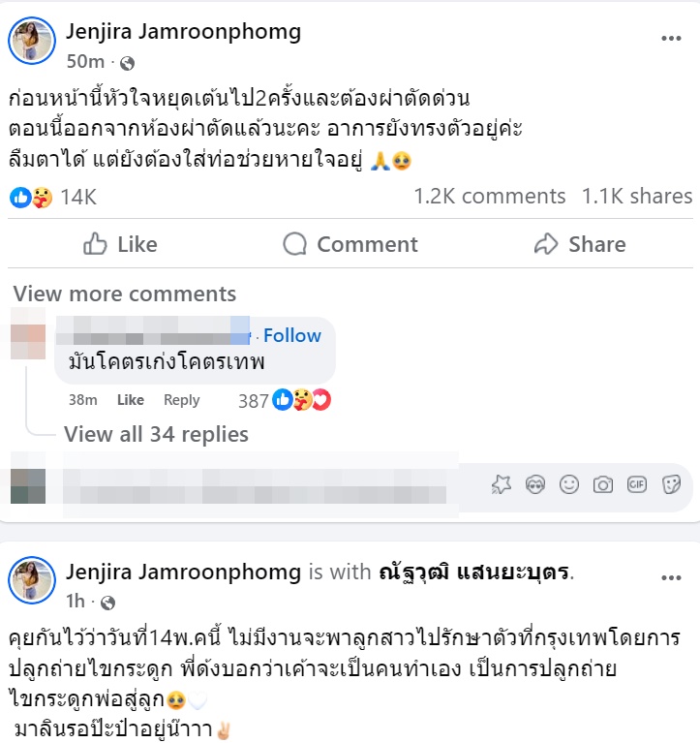Open the options menu on the second post
Image resolution: width=700 pixels, height=743 pixels.
pos(671,578)
